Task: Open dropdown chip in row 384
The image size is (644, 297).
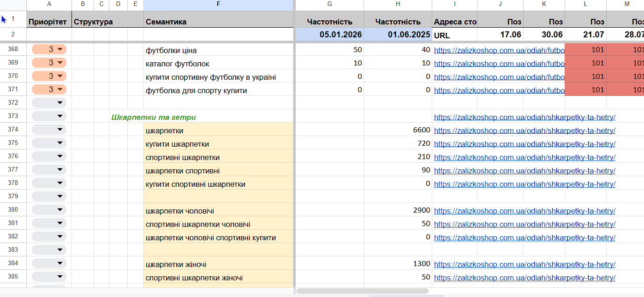Action: (x=49, y=264)
